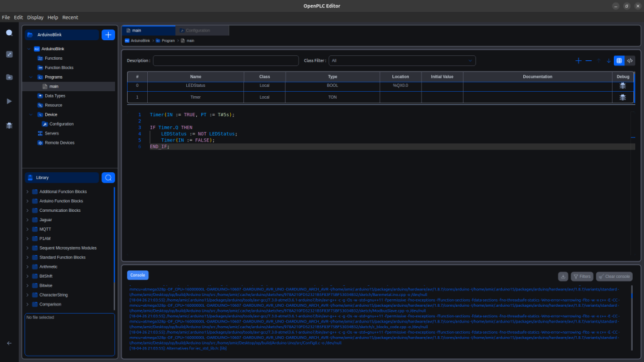Click the transfer icon in left sidebar
This screenshot has width=644, height=362.
click(x=9, y=54)
